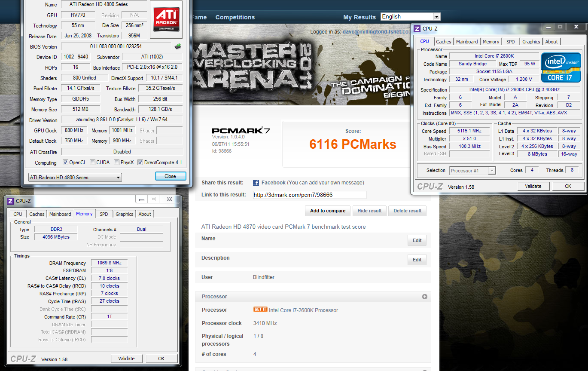Open the SPD tab in the CPU-Z Memory window
The height and width of the screenshot is (371, 588).
(x=104, y=214)
